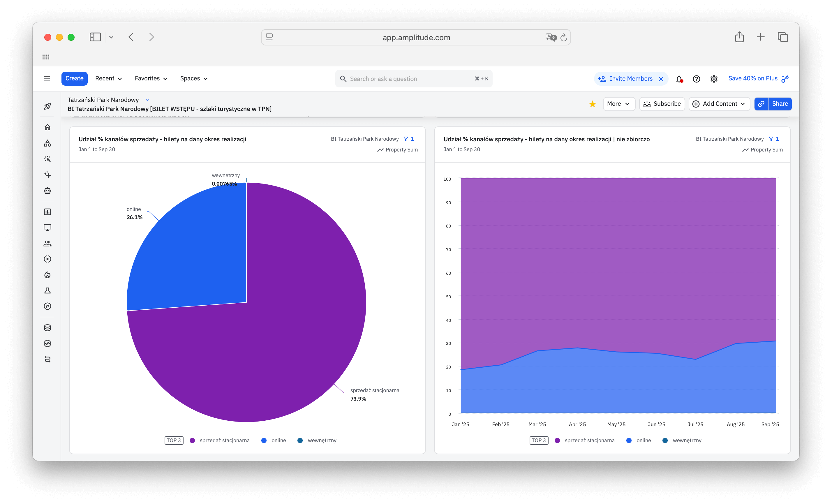Open the Recent menu
The image size is (832, 504).
pos(108,78)
